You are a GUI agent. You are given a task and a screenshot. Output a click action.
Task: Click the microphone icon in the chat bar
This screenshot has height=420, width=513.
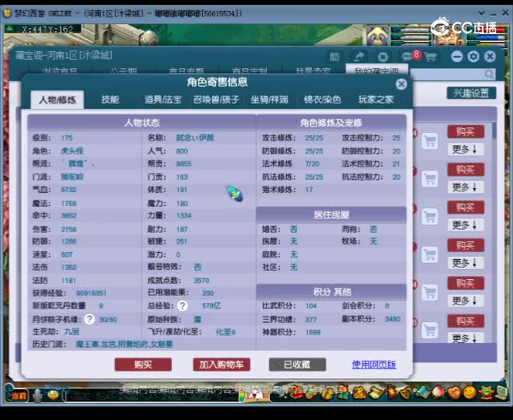tap(37, 394)
